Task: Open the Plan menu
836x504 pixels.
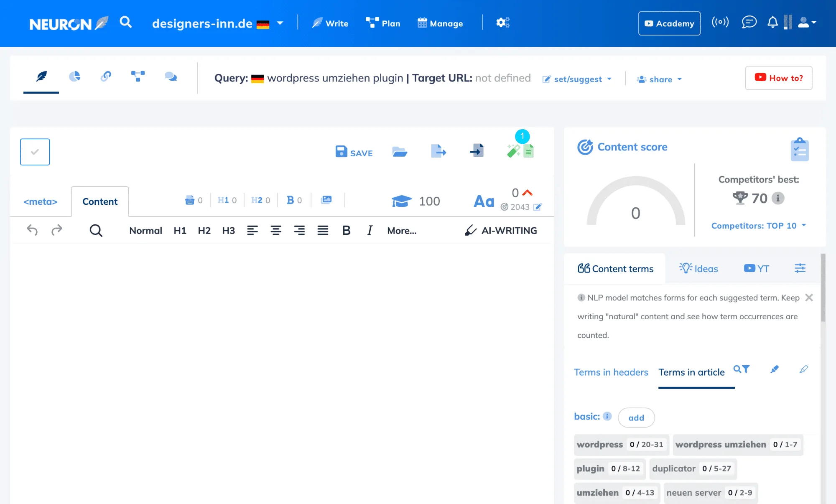Action: pos(383,23)
